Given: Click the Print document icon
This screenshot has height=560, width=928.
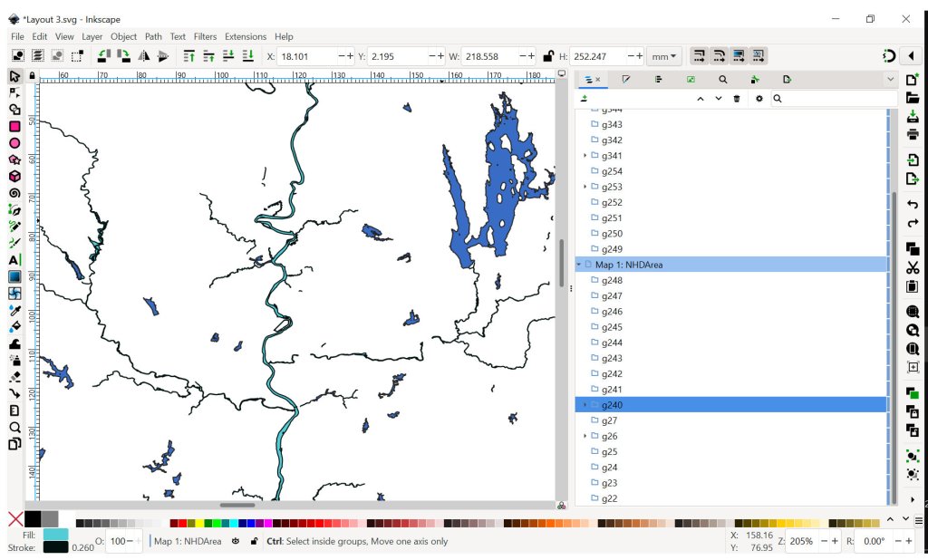Looking at the screenshot, I should (x=913, y=134).
